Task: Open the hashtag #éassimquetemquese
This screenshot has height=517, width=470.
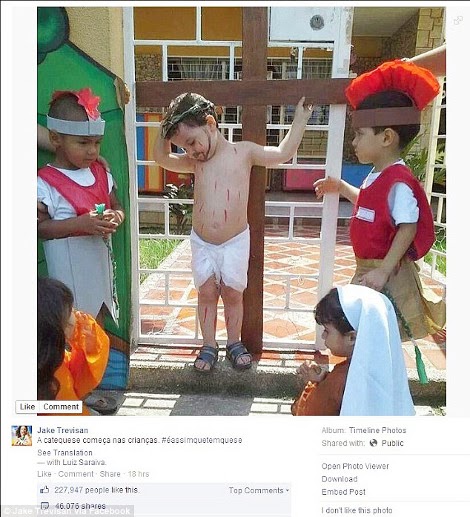Action: pyautogui.click(x=202, y=440)
